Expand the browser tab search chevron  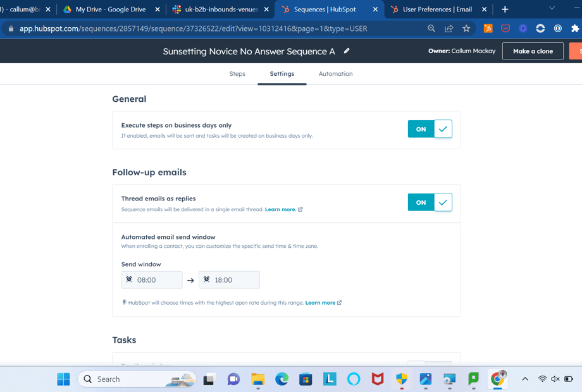tap(552, 9)
